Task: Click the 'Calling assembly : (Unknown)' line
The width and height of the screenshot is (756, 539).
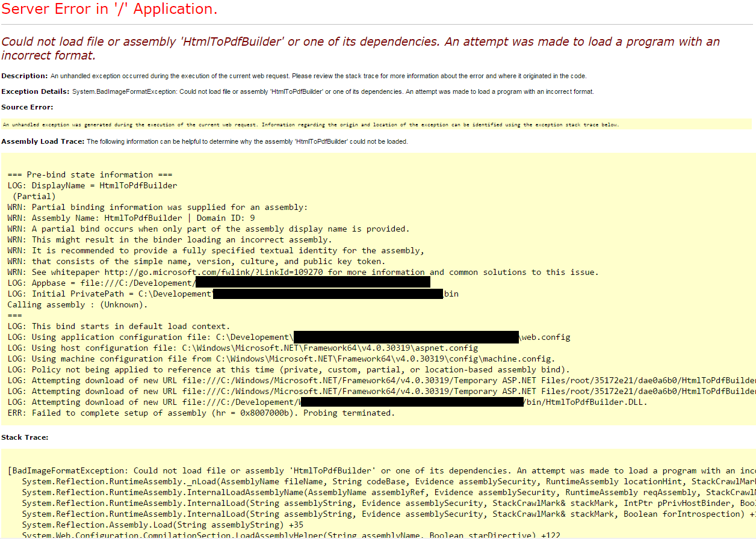Action: coord(77,305)
